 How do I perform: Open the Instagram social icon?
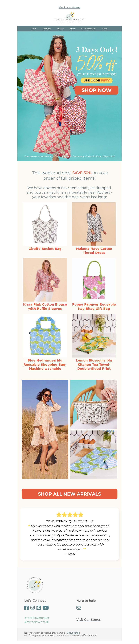pyautogui.click(x=32, y=608)
